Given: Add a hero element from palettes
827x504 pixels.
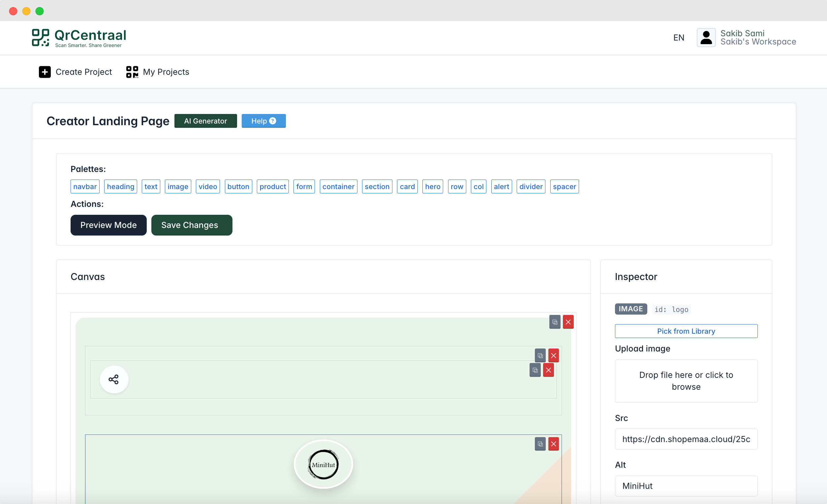Looking at the screenshot, I should pos(432,186).
